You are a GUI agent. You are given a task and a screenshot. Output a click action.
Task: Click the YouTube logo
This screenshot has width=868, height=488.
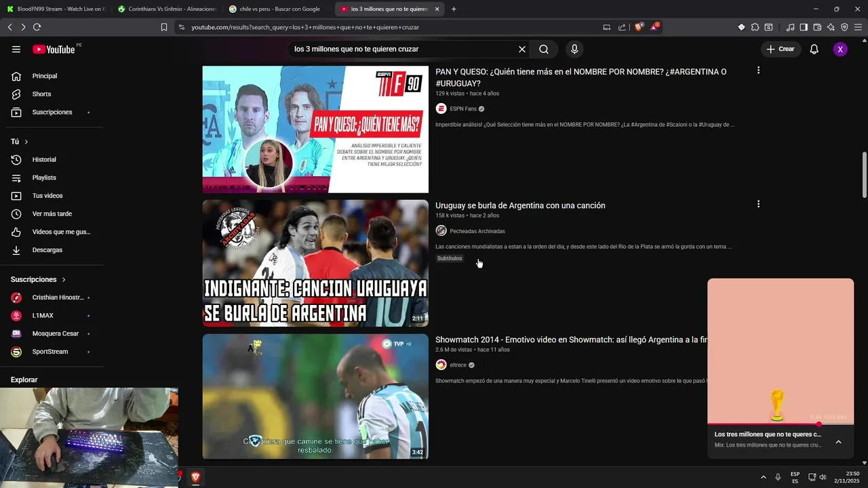pos(54,49)
